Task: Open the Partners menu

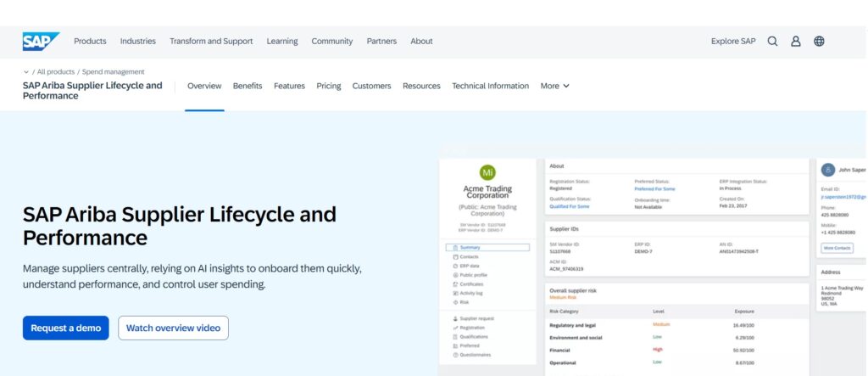Action: (381, 41)
